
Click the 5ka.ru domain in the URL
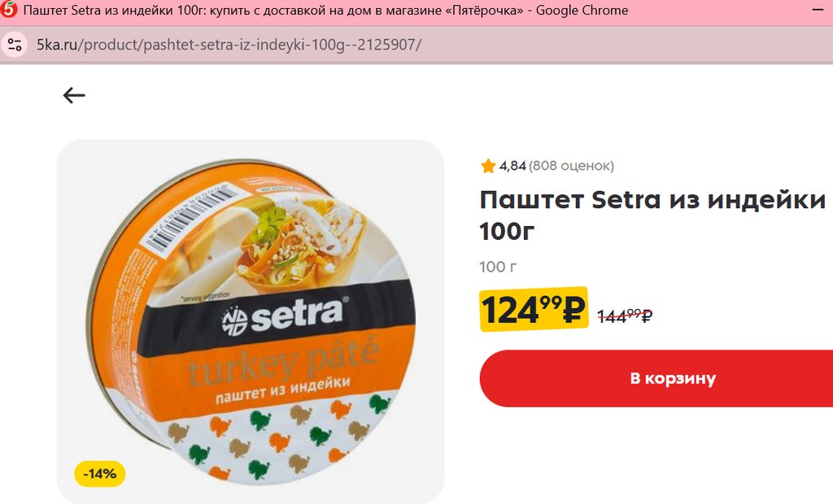pos(57,45)
